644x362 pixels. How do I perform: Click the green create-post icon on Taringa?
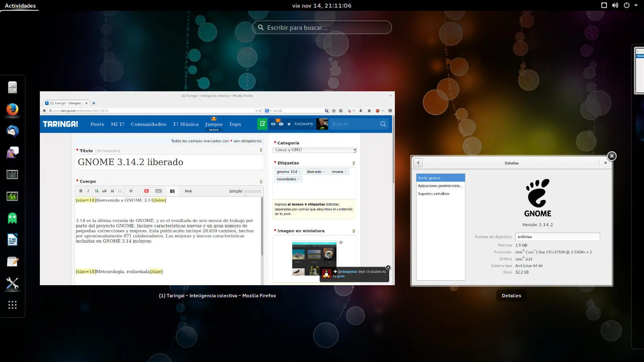point(262,124)
